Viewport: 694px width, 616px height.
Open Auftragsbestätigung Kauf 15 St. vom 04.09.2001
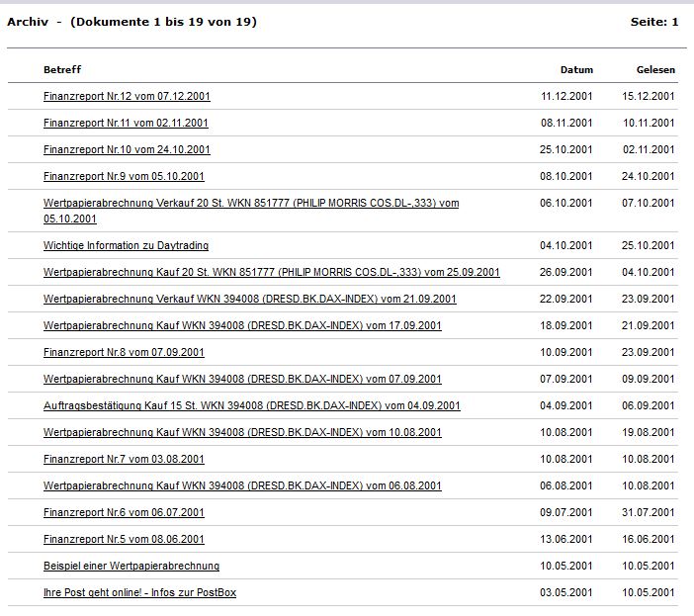click(252, 405)
